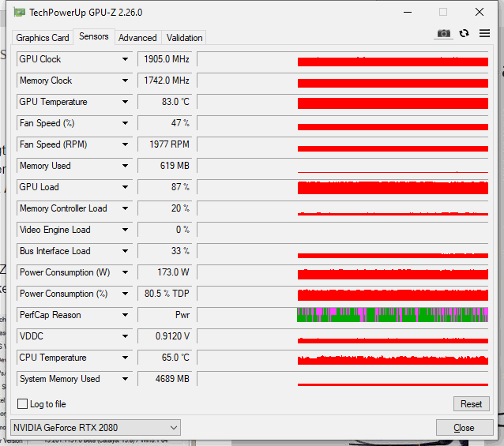Open the Video Engine Load dropdown
Screen dimensions: 504x446
pos(125,230)
